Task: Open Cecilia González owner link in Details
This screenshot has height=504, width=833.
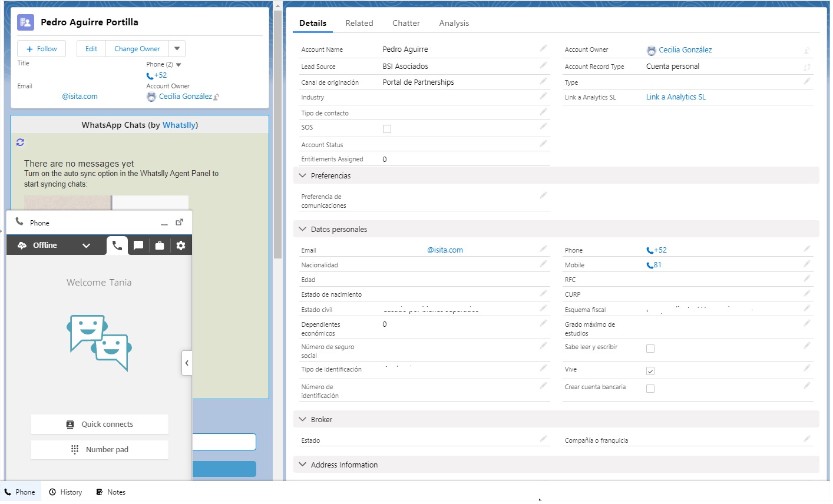Action: tap(685, 50)
